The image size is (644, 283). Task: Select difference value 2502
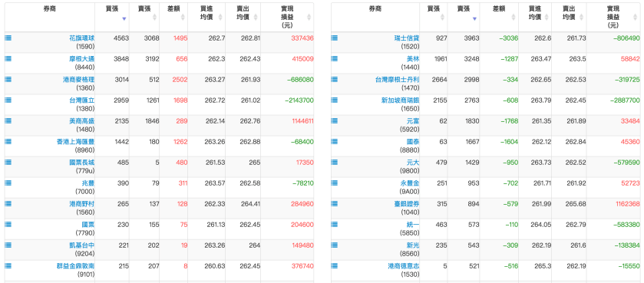[180, 80]
